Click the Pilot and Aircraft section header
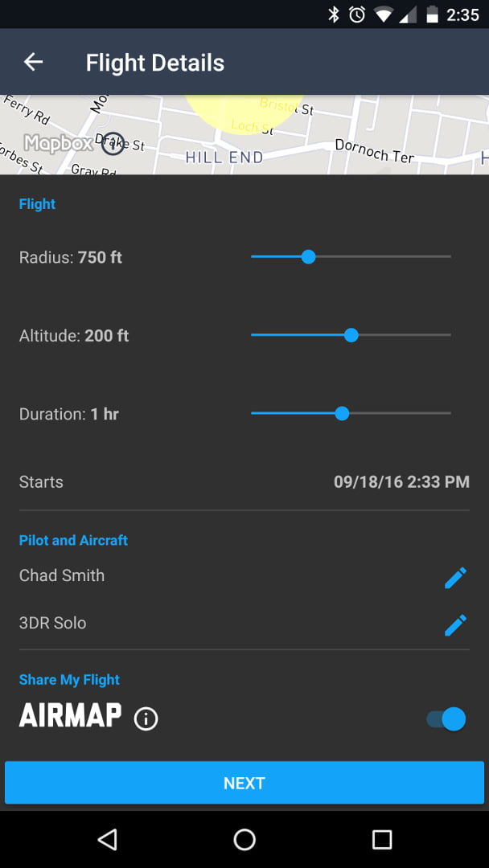Image resolution: width=489 pixels, height=868 pixels. pyautogui.click(x=73, y=540)
